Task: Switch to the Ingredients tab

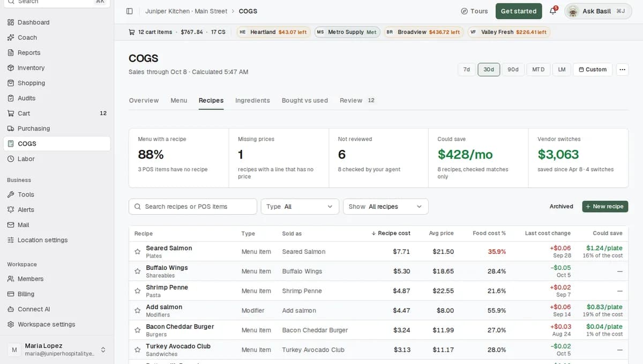Action: point(252,101)
